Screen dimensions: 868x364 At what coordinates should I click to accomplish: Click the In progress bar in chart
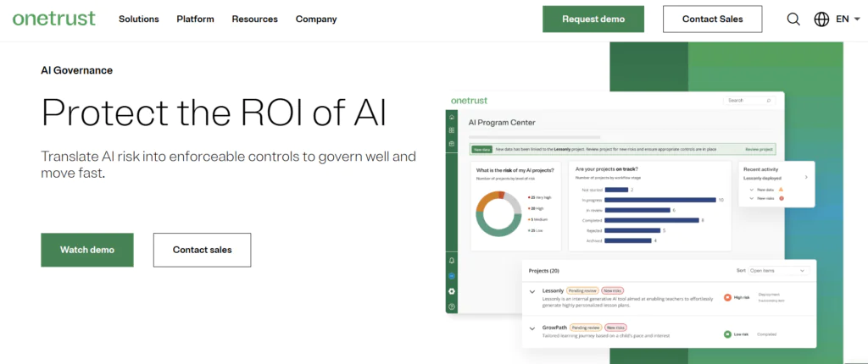click(x=660, y=200)
